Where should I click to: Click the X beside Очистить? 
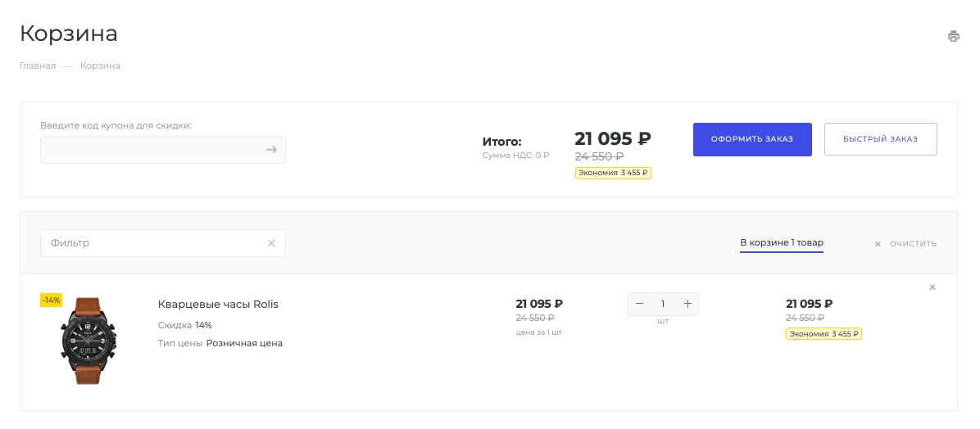[878, 244]
